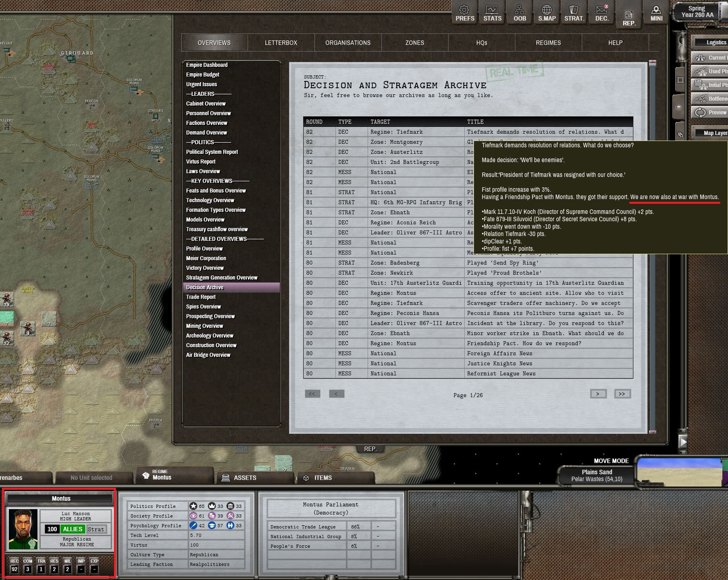Open Treasury cashflow overview
This screenshot has width=728, height=580.
217,229
